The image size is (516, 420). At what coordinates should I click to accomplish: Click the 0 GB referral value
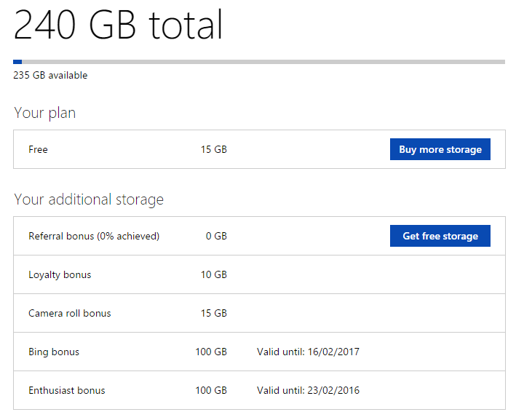coord(216,236)
